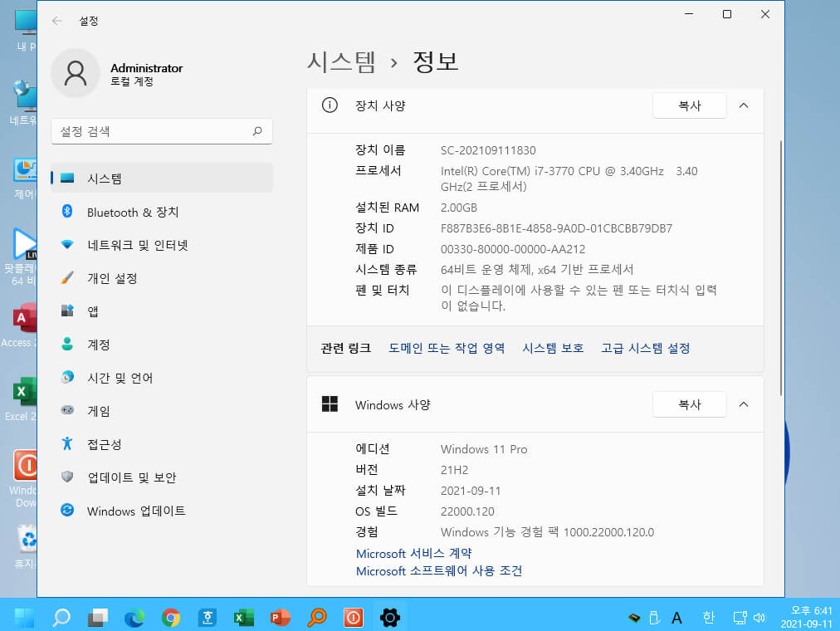This screenshot has height=631, width=840.
Task: Open 시간 및 언어 settings category
Action: click(x=162, y=378)
